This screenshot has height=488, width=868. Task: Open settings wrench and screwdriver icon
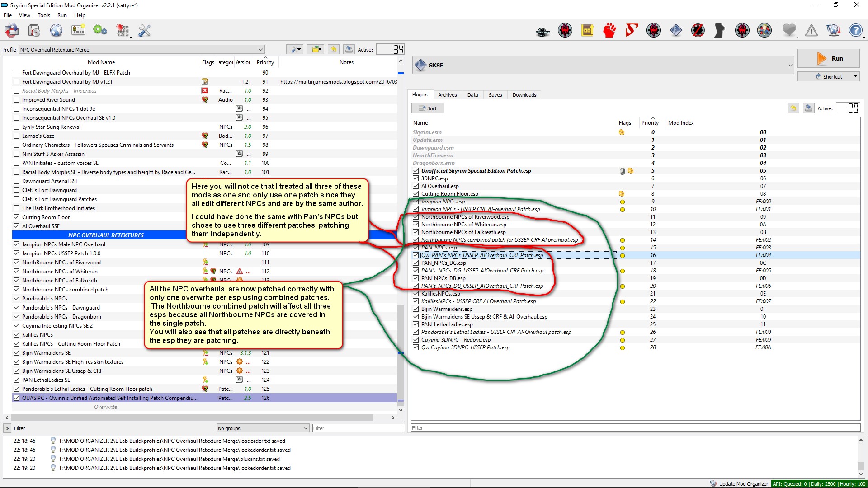144,31
